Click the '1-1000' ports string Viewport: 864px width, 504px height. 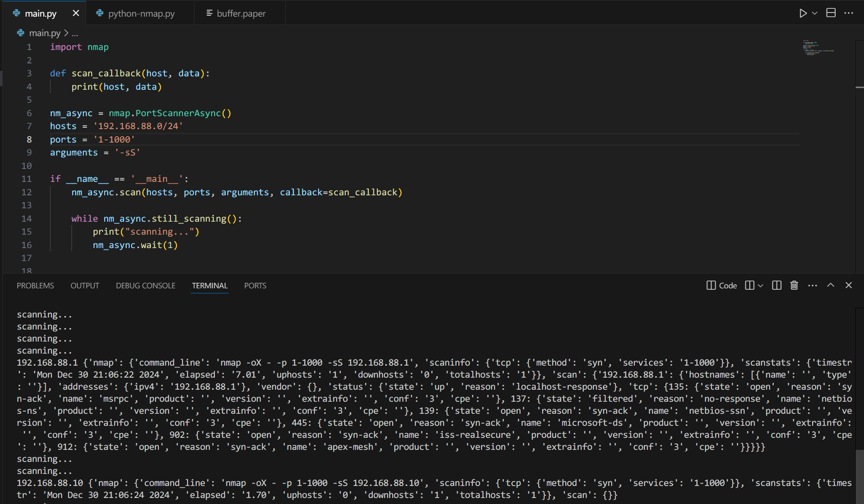(114, 139)
